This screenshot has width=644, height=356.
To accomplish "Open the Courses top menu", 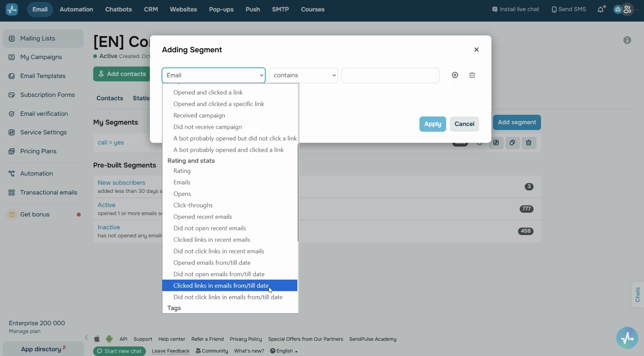I will pos(312,9).
